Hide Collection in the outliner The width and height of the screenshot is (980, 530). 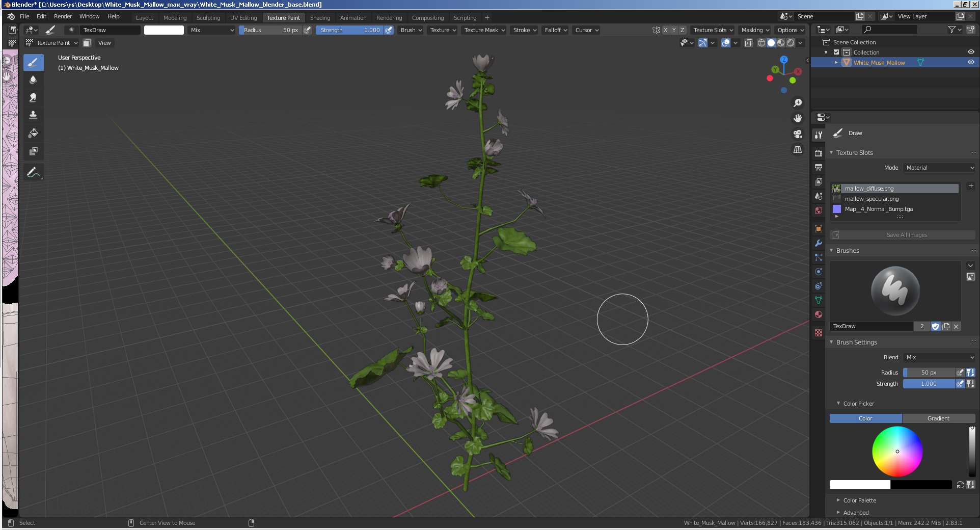[971, 52]
